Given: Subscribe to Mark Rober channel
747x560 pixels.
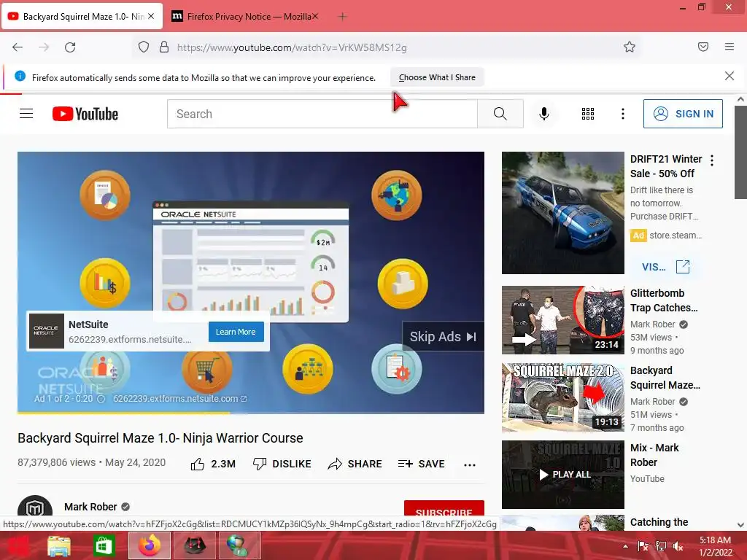Looking at the screenshot, I should (x=444, y=508).
